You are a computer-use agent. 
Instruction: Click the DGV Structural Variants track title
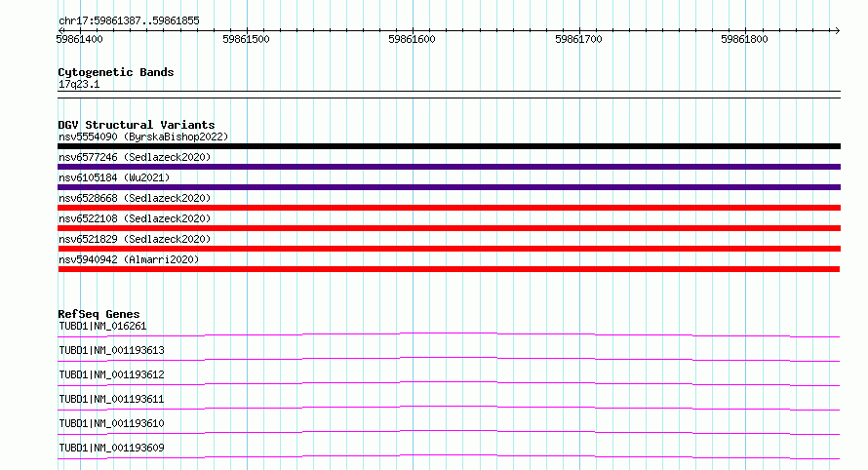tap(137, 125)
